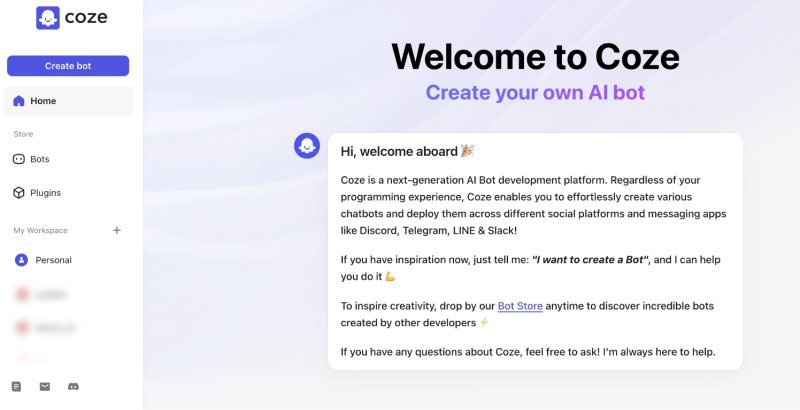
Task: Click the Personal workspace avatar icon
Action: pyautogui.click(x=21, y=260)
